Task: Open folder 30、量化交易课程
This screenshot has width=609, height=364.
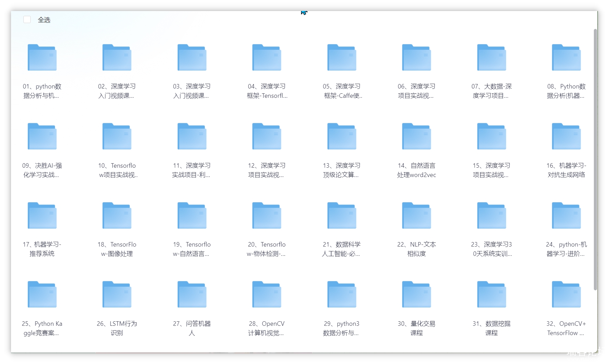Action: coord(416,294)
